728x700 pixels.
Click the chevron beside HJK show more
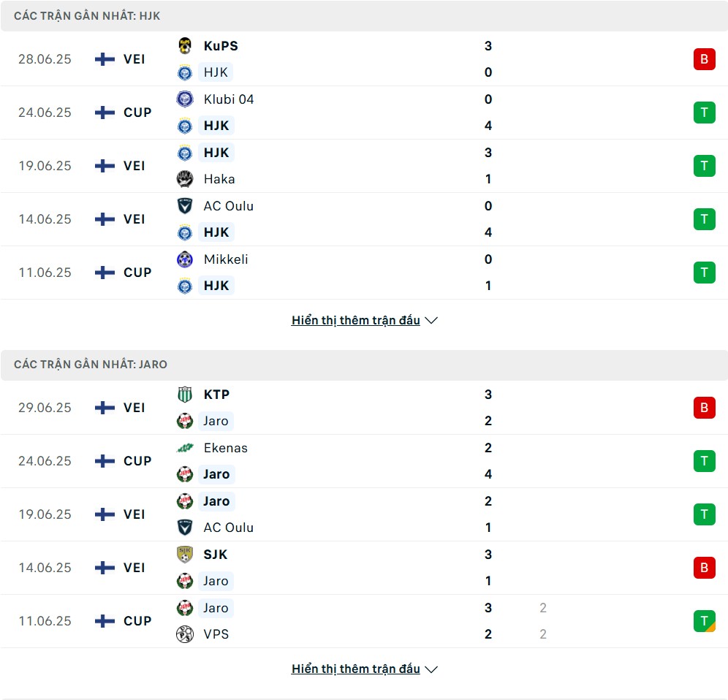pyautogui.click(x=431, y=321)
